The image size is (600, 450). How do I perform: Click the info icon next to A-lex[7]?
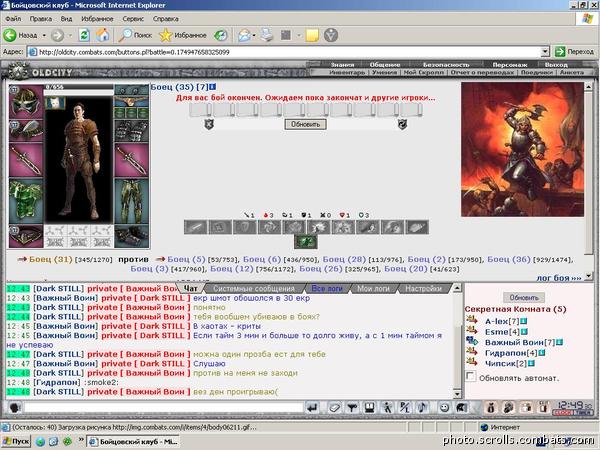coord(524,321)
